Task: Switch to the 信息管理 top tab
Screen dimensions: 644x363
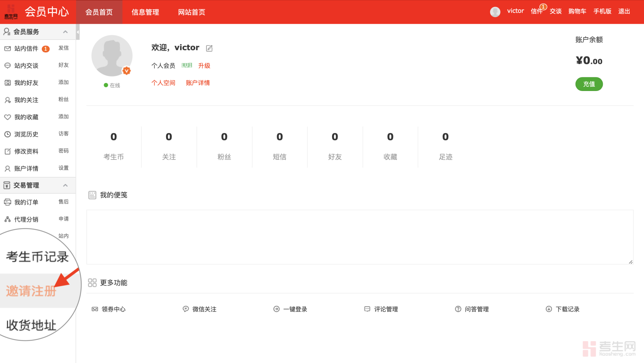Action: (x=145, y=12)
